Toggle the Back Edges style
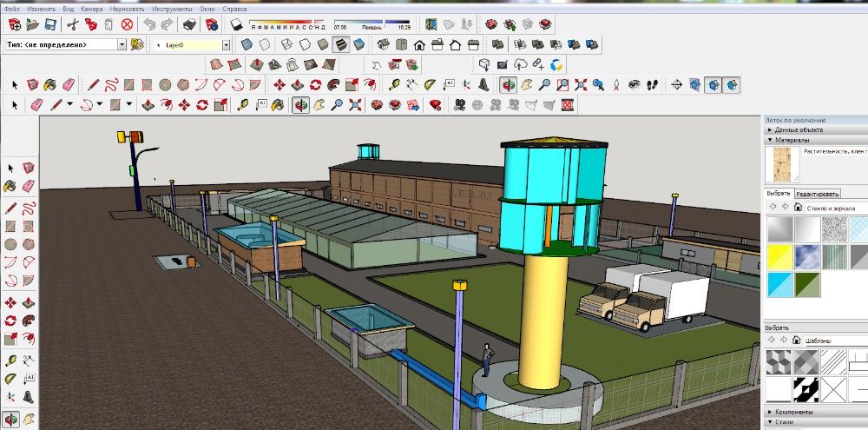The height and width of the screenshot is (430, 868). pos(265,45)
